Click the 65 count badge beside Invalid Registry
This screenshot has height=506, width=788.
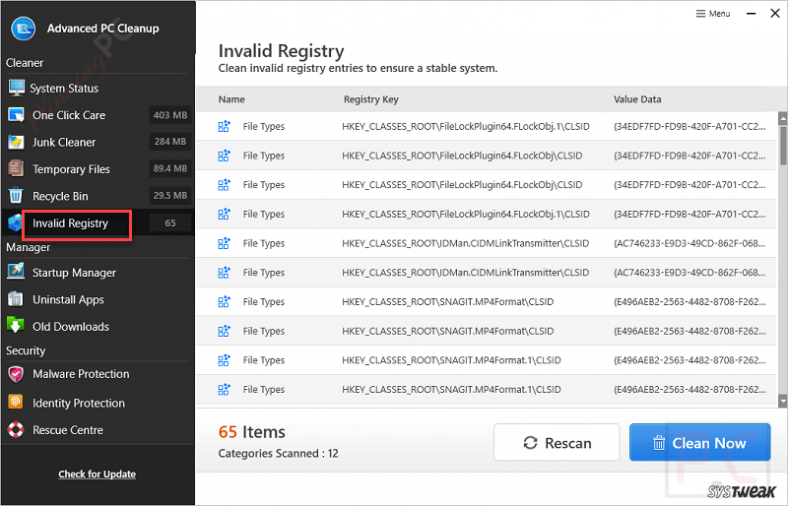pyautogui.click(x=170, y=223)
